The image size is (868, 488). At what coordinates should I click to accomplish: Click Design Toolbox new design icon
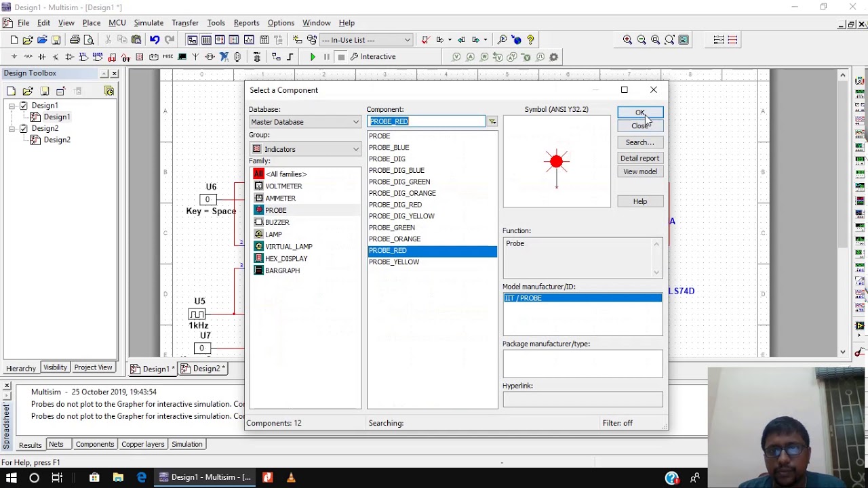point(12,91)
